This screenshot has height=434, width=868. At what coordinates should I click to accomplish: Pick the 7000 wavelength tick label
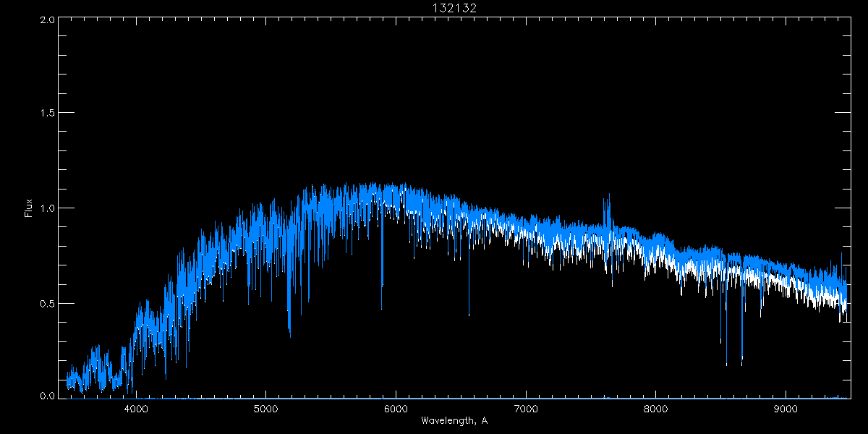(x=526, y=408)
